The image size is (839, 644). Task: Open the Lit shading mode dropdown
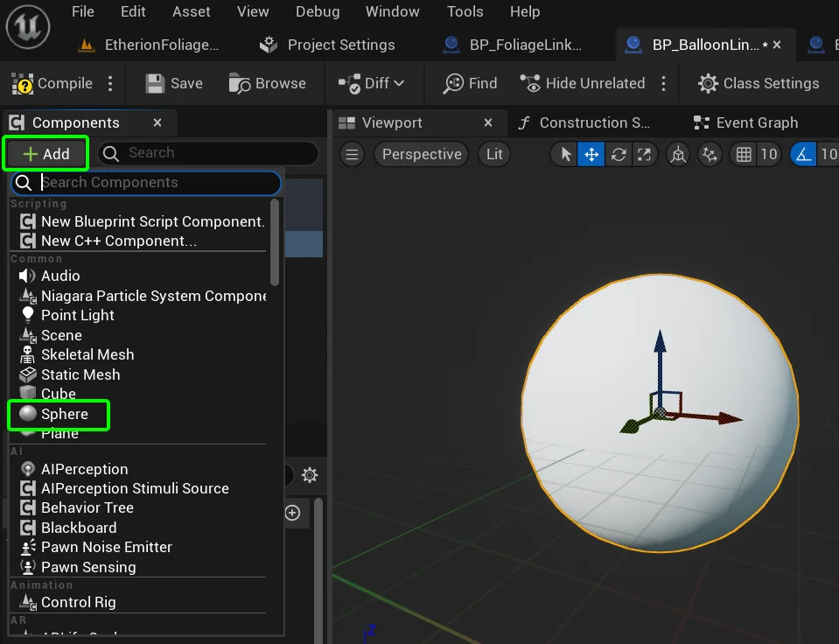494,155
